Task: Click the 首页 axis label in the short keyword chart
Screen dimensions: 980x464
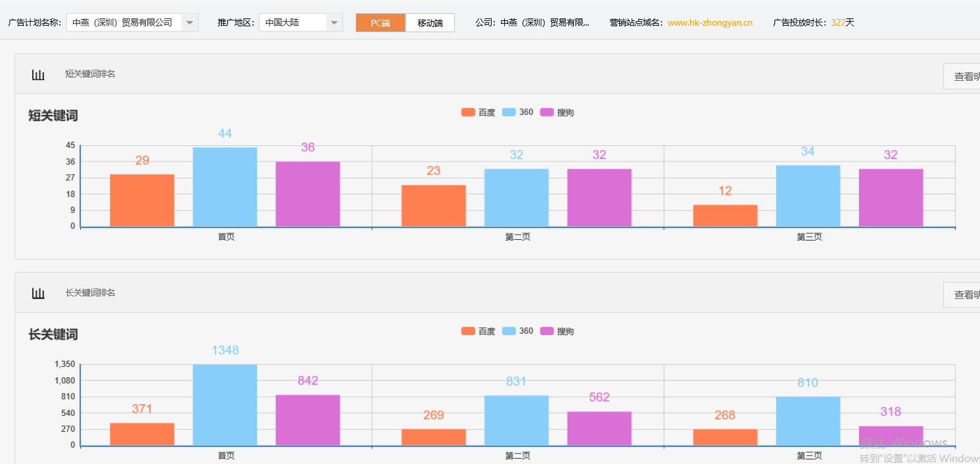Action: coord(225,237)
